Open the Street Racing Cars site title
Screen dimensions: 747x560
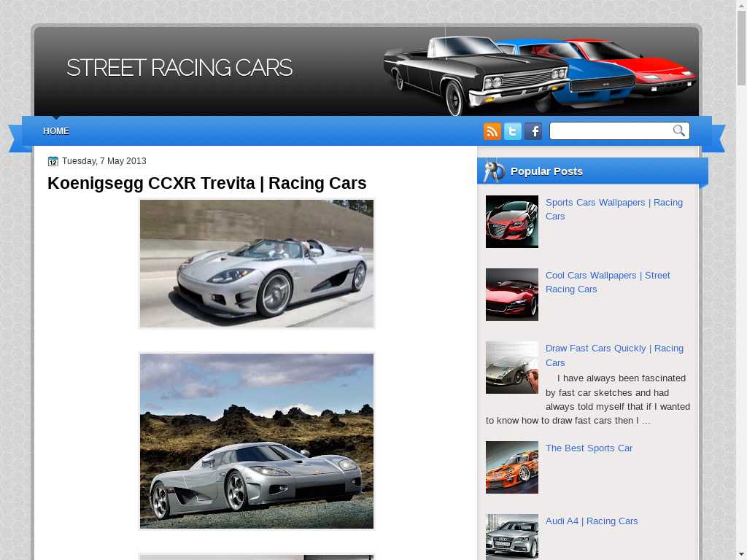pos(179,68)
